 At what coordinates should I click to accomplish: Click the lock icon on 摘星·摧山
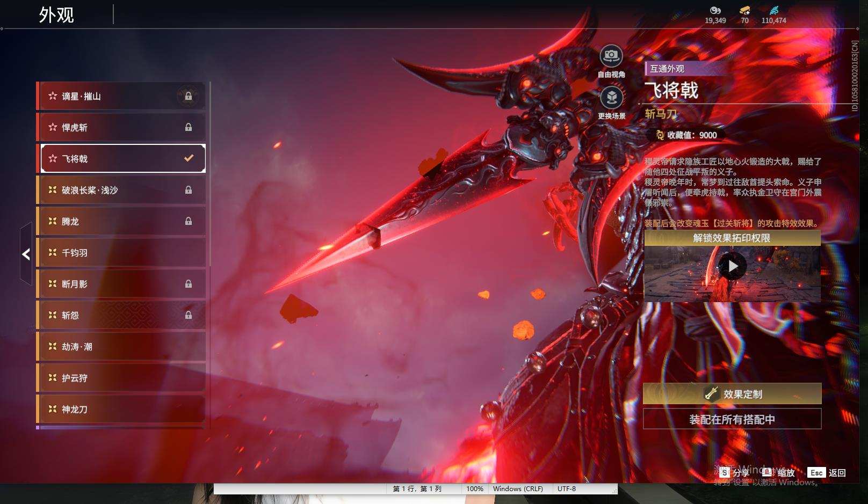[x=189, y=96]
